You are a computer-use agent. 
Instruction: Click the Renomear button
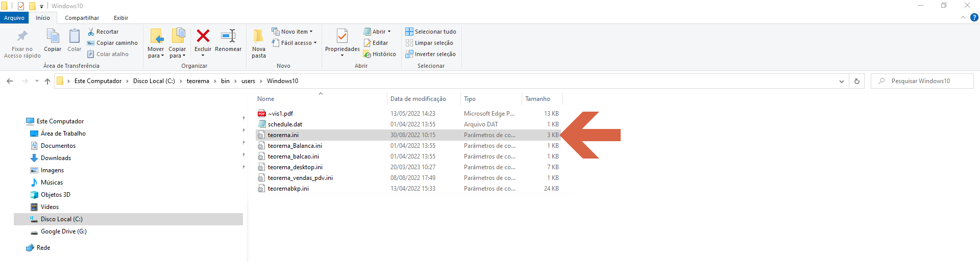(x=228, y=41)
